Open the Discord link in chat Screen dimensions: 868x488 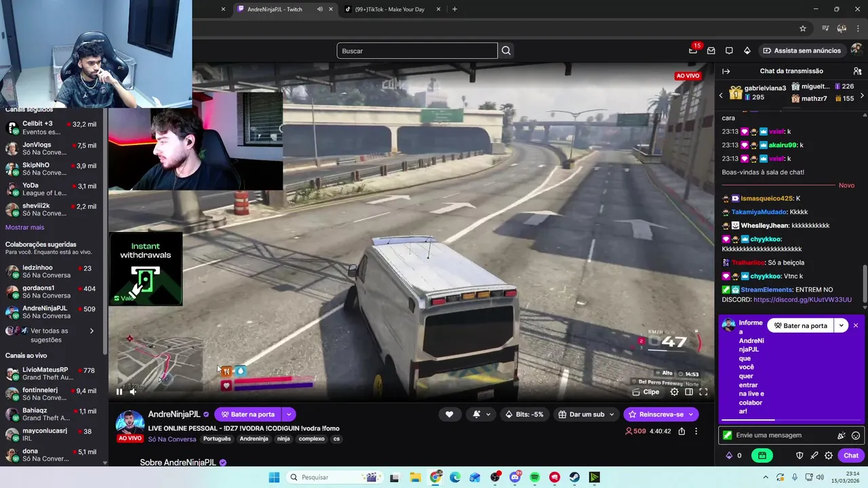(802, 300)
